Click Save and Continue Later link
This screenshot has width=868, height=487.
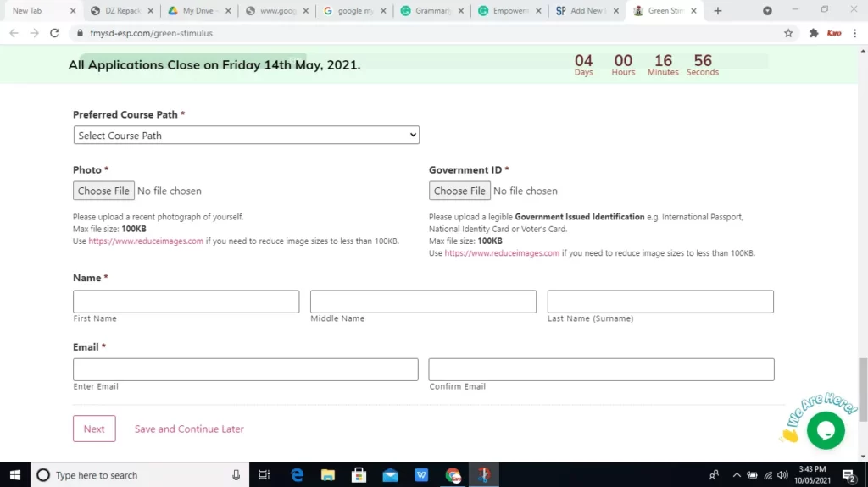pos(189,429)
